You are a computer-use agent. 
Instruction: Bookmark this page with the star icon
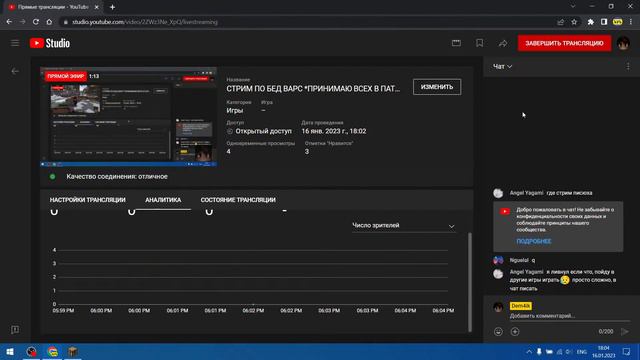tap(574, 22)
